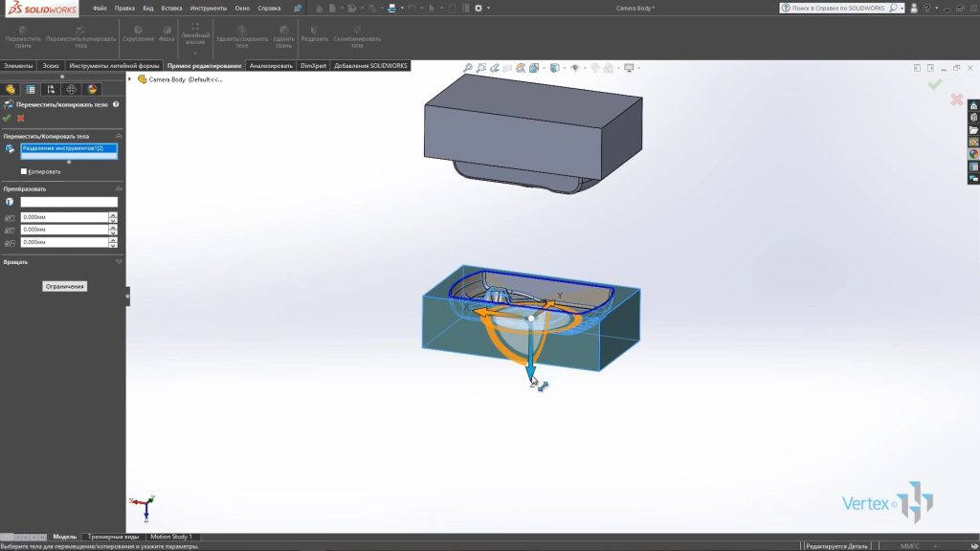Switch to the Анализировать tab

(271, 66)
